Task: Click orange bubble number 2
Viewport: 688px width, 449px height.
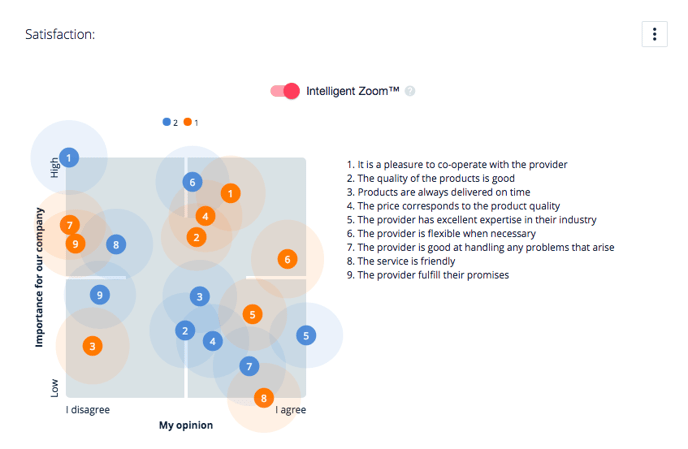Action: coord(197,237)
